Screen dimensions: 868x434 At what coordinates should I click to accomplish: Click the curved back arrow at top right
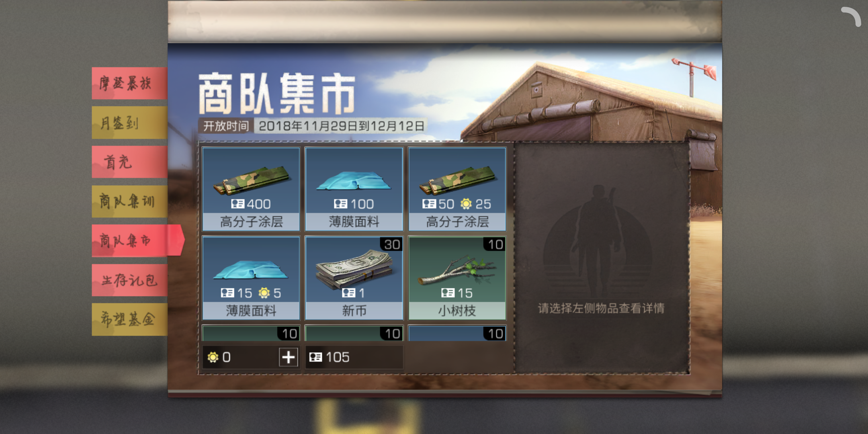tap(851, 17)
